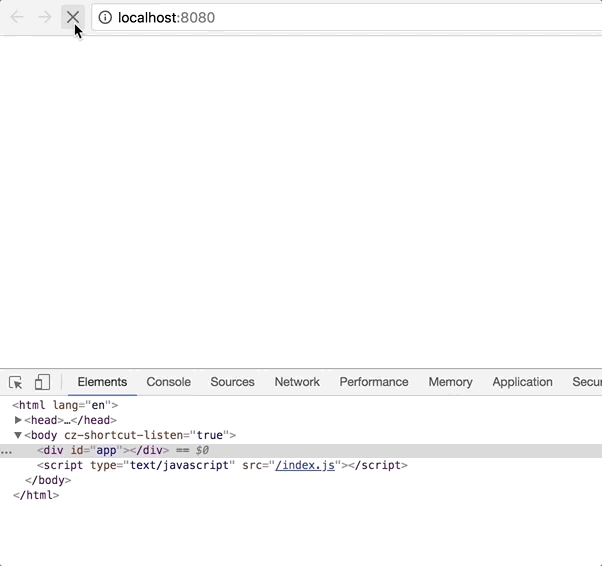Screen dimensions: 602x566
Task: Open the Performance tab
Action: [374, 382]
